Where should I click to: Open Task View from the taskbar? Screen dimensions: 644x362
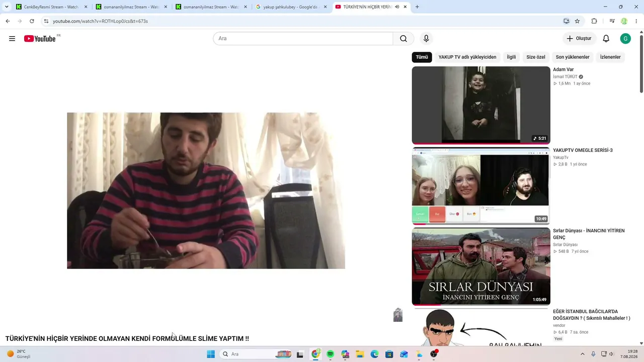pyautogui.click(x=300, y=354)
